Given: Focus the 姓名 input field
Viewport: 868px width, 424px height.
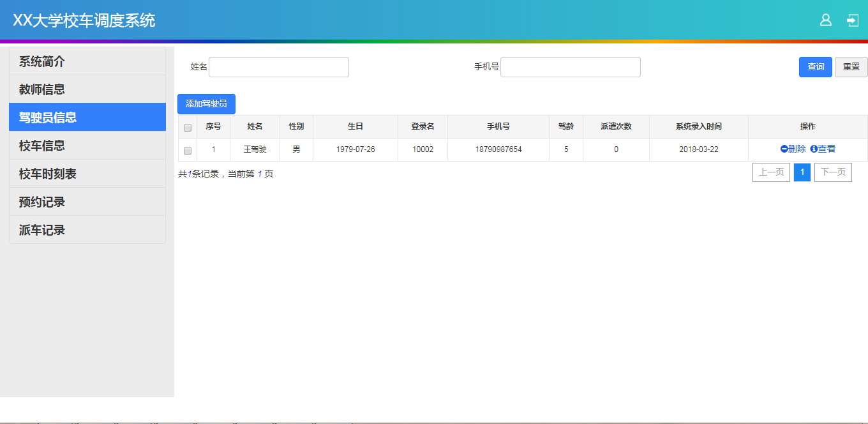Looking at the screenshot, I should click(x=279, y=67).
